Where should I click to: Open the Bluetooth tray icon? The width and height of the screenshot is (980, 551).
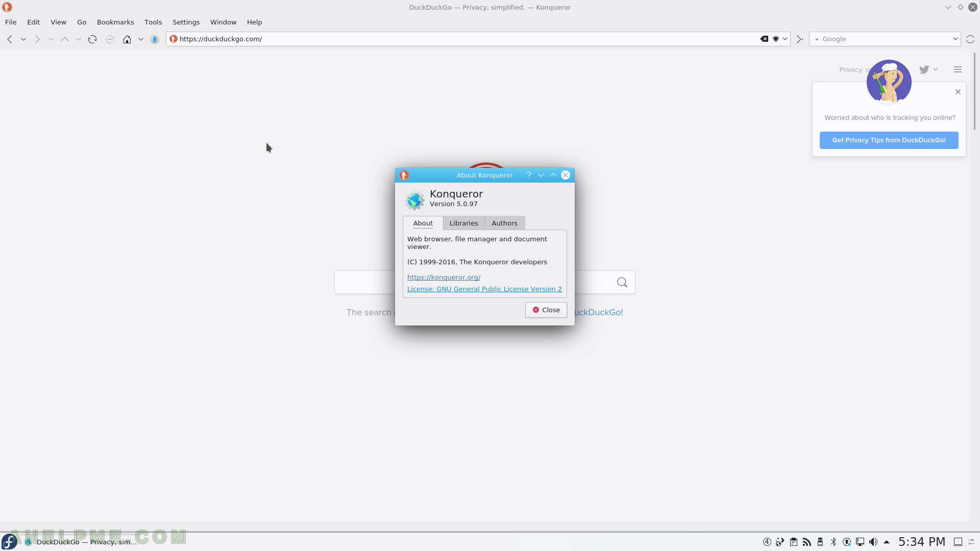click(834, 542)
